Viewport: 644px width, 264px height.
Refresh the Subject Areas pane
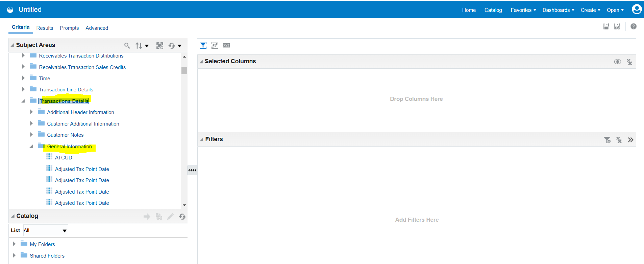pyautogui.click(x=172, y=45)
